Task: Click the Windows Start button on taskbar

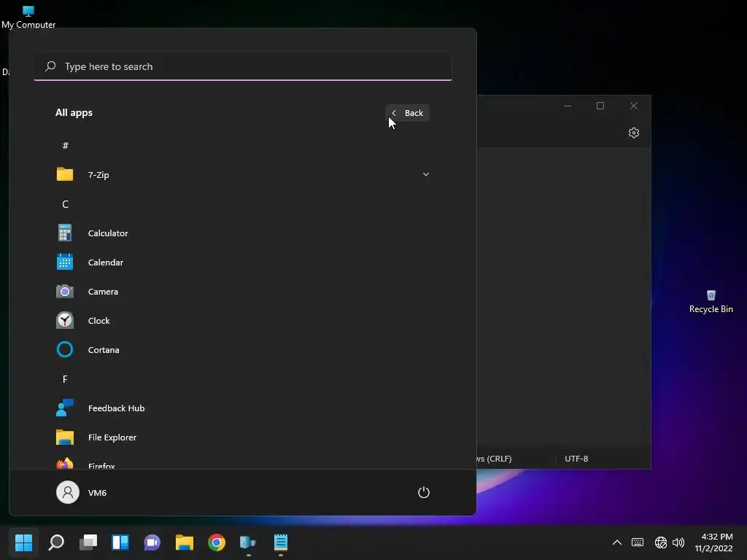Action: coord(23,542)
